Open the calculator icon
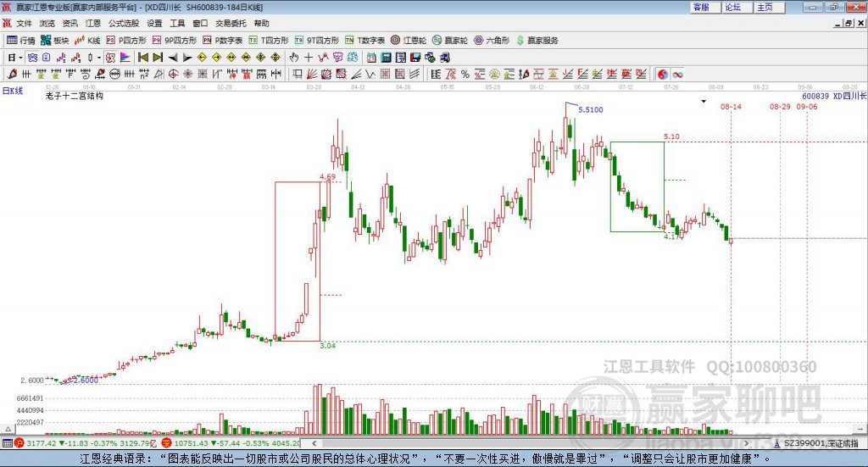Viewport: 868px width, 467px height. (x=386, y=58)
